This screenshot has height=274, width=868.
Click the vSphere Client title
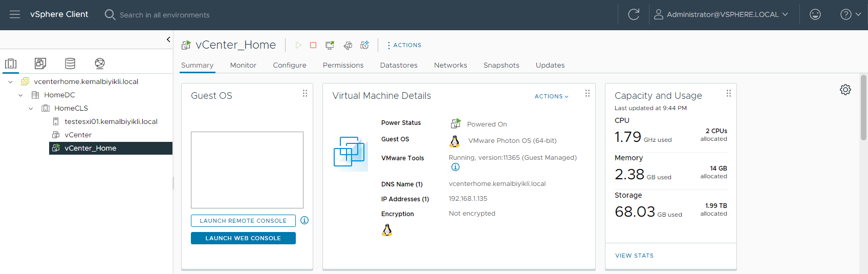[59, 14]
